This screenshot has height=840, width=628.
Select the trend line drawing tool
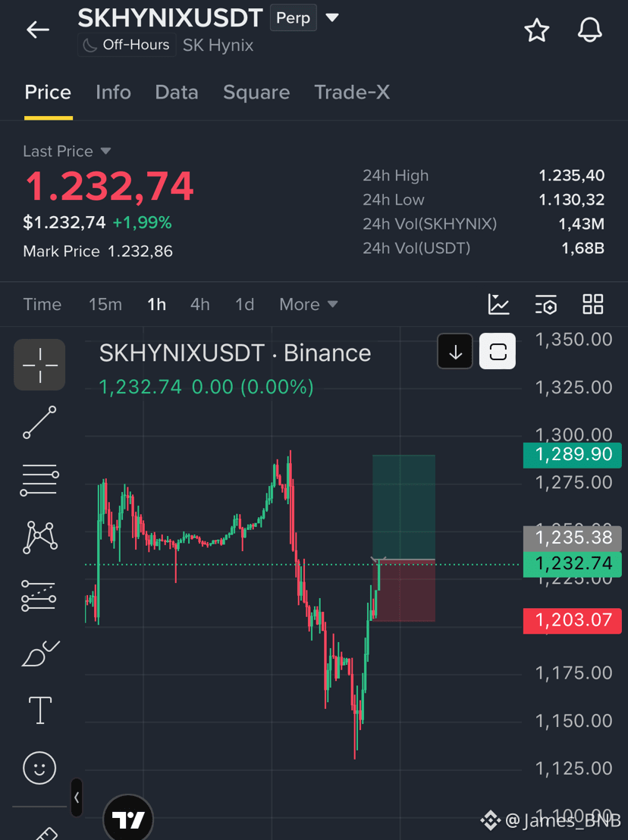[x=39, y=422]
